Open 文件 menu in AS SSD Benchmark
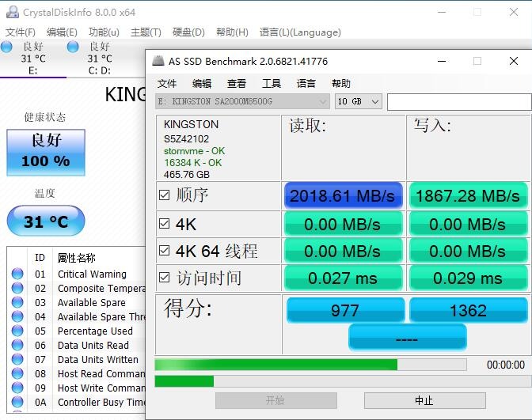The width and height of the screenshot is (532, 420). (167, 83)
